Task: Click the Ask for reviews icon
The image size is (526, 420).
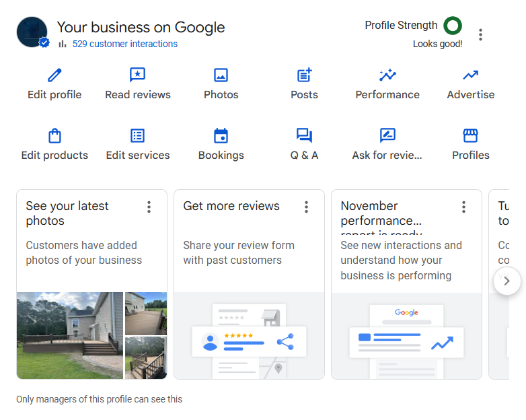Action: [x=387, y=136]
